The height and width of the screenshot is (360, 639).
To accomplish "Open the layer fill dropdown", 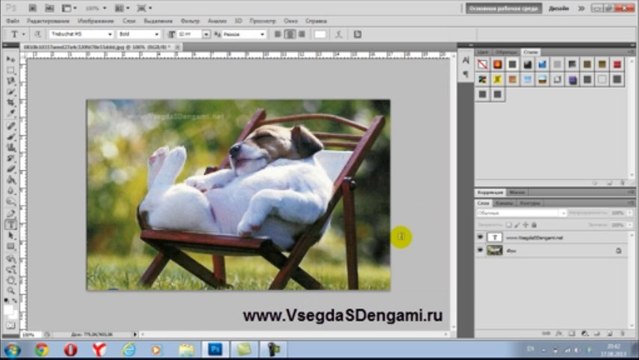I will (x=630, y=225).
